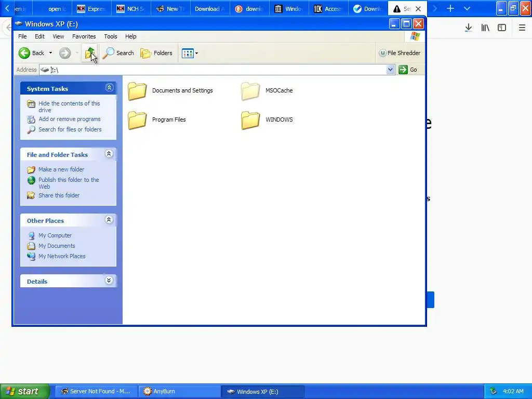Open the Edit menu
The image size is (532, 399).
(39, 36)
